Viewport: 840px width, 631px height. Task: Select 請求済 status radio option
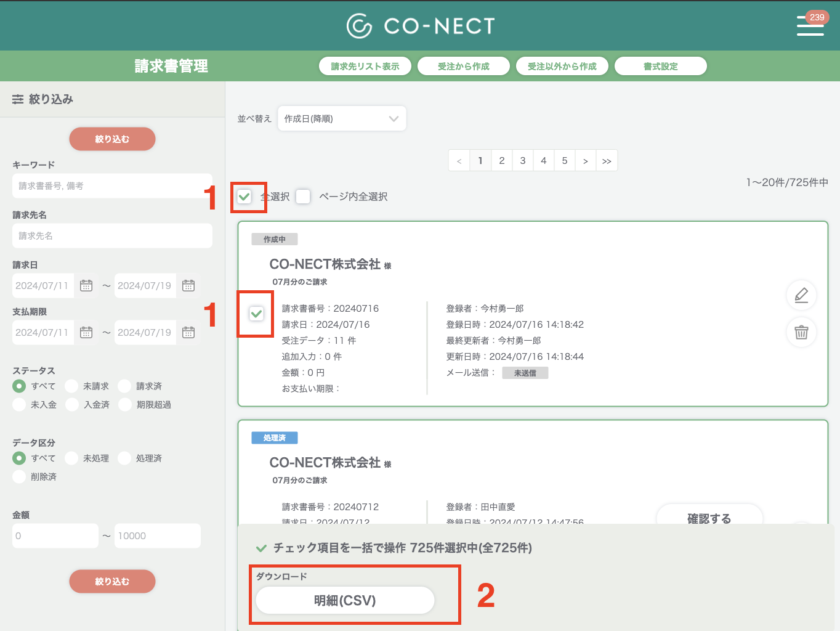(124, 386)
